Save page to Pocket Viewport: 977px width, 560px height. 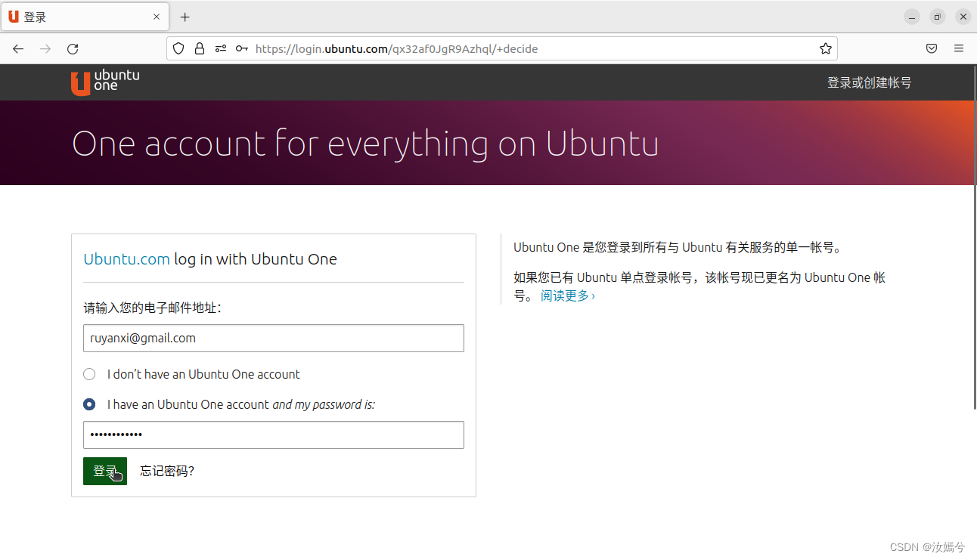pos(932,48)
